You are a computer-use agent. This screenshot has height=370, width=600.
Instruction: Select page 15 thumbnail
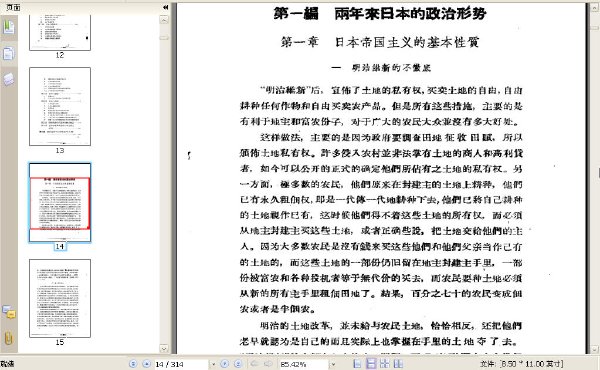(60, 298)
